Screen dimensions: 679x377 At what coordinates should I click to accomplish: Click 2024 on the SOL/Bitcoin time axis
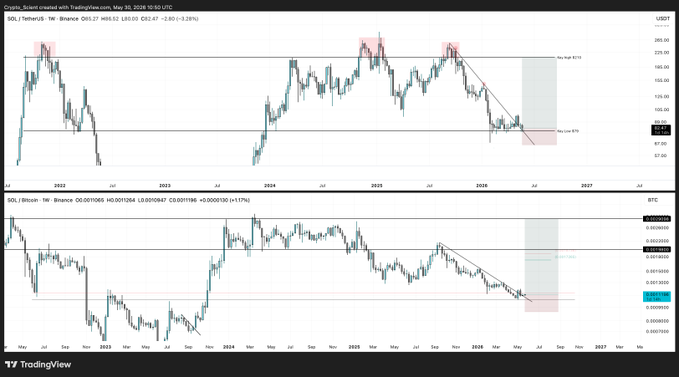pos(229,347)
